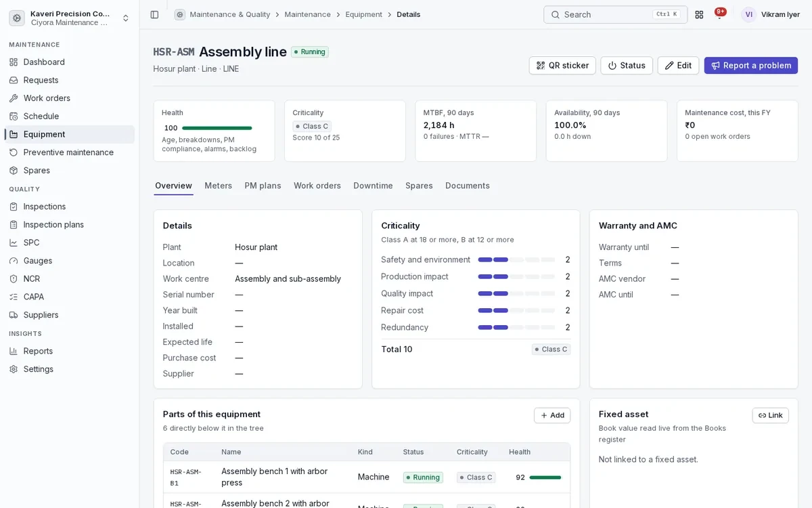Click the Reports bar chart icon
The width and height of the screenshot is (812, 508).
(14, 351)
